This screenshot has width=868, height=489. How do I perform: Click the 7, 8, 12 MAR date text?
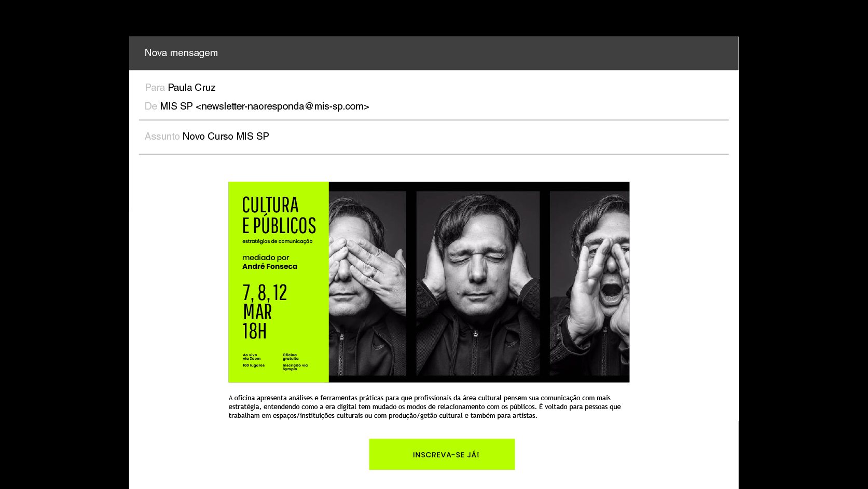point(265,302)
